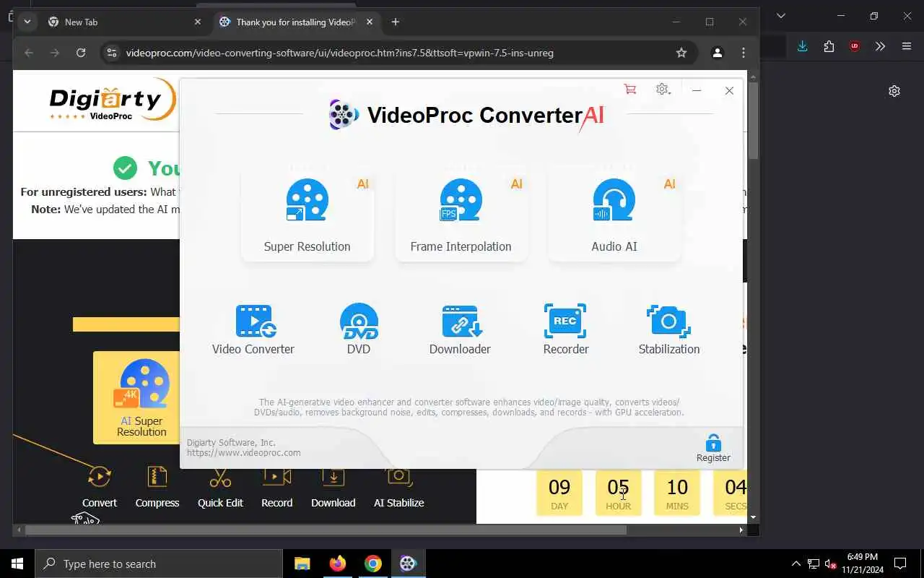
Task: Switch to the New Tab browser tab
Action: tap(115, 22)
